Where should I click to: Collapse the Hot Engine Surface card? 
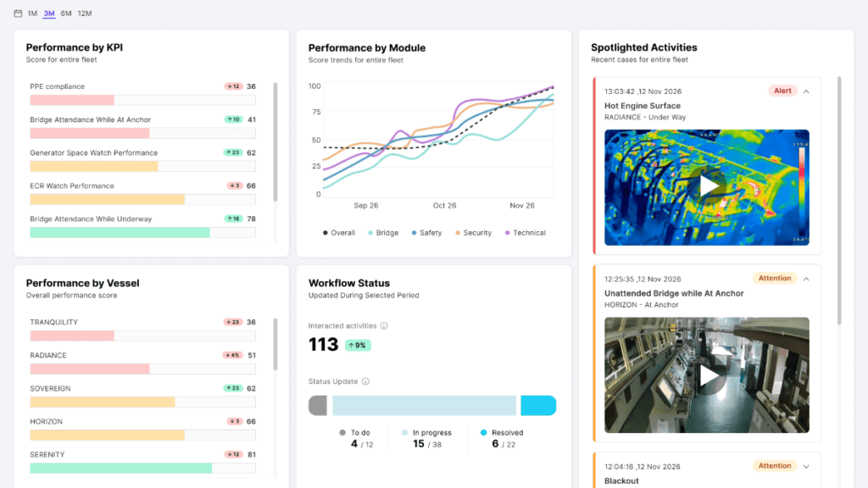tap(806, 91)
